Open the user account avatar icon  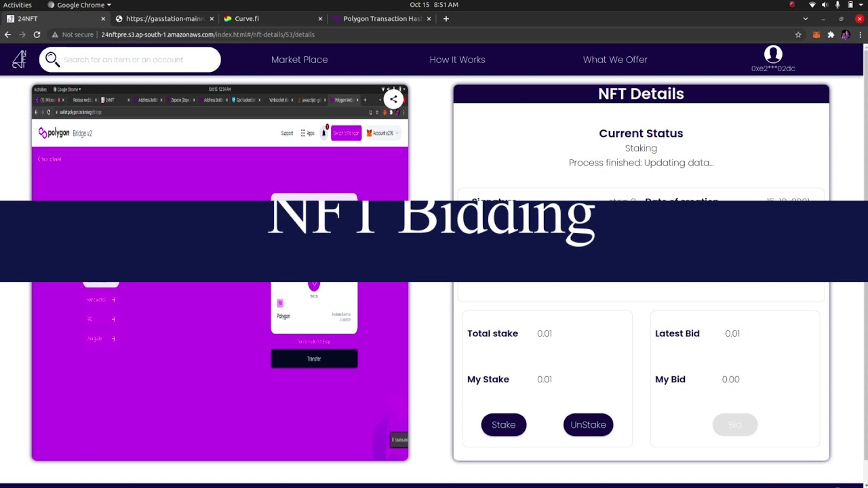point(773,54)
